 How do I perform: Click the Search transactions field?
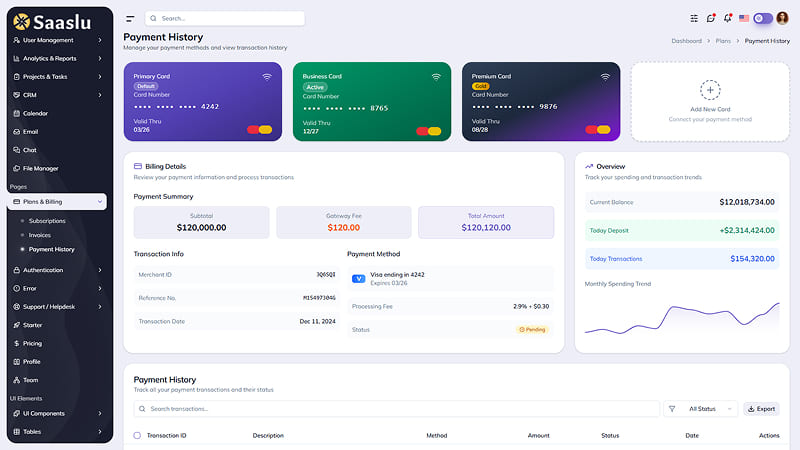click(x=396, y=409)
